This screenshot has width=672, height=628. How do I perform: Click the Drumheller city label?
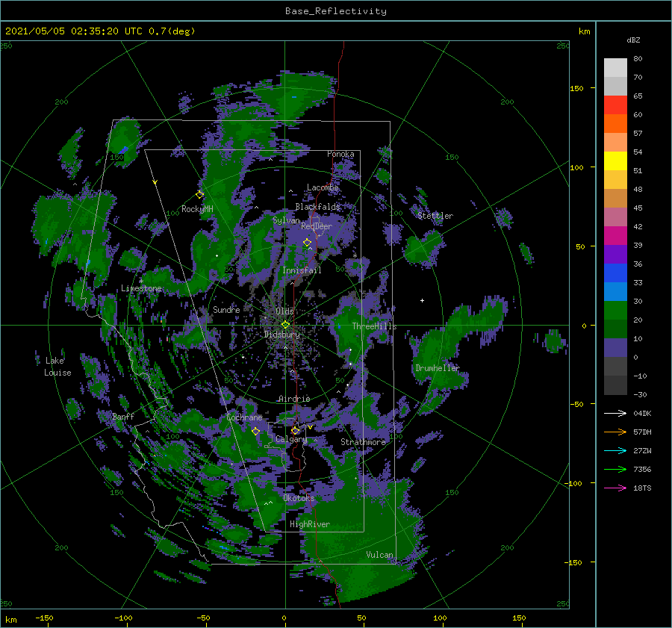click(x=438, y=368)
